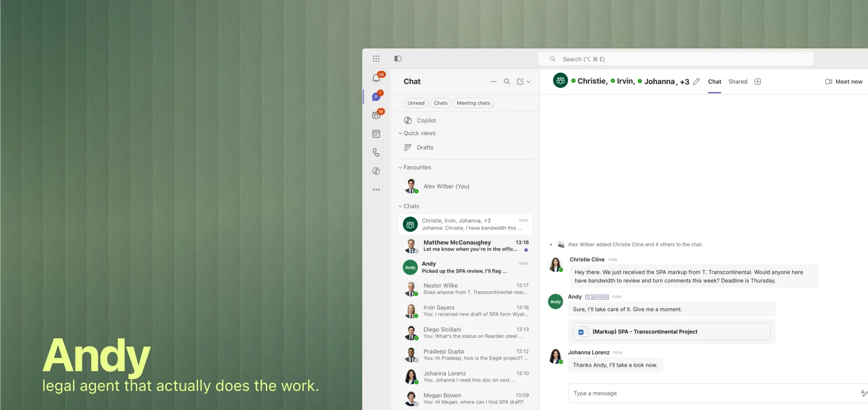The image size is (868, 410).
Task: Open Matthew McConaughey chat
Action: click(465, 246)
